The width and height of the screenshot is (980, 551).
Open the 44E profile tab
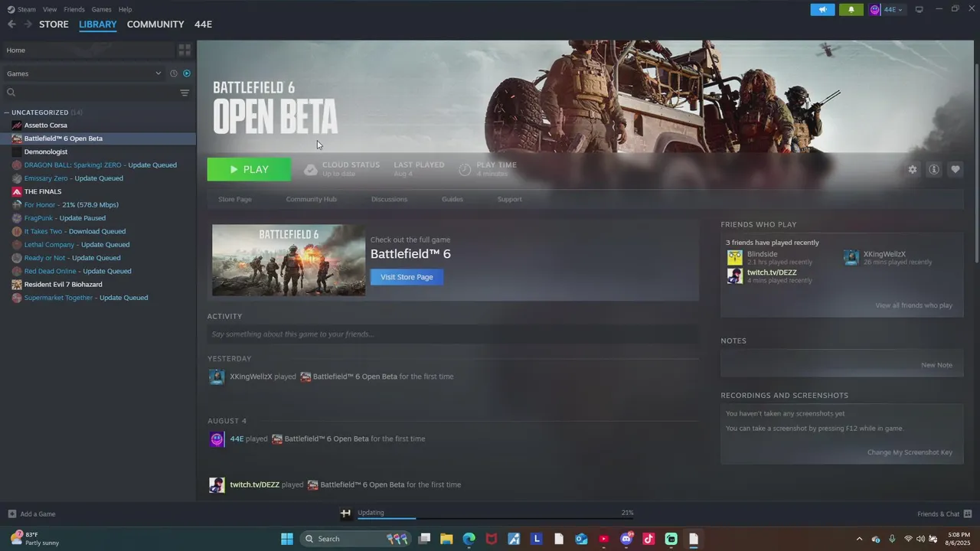(203, 24)
